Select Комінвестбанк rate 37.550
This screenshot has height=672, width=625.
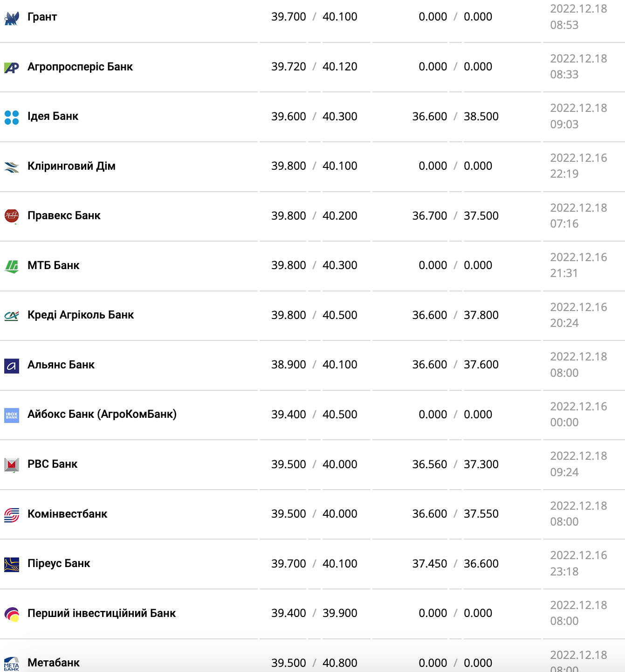tap(481, 514)
